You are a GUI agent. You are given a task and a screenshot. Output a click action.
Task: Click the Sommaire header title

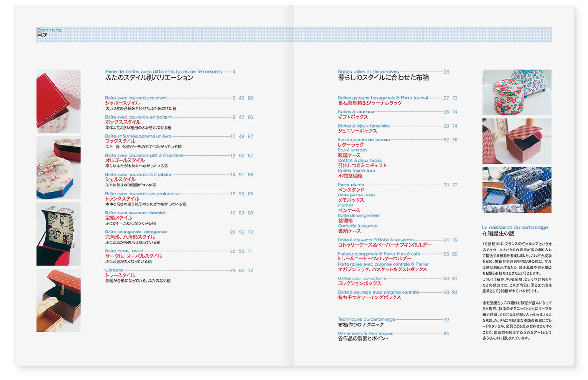tap(49, 30)
